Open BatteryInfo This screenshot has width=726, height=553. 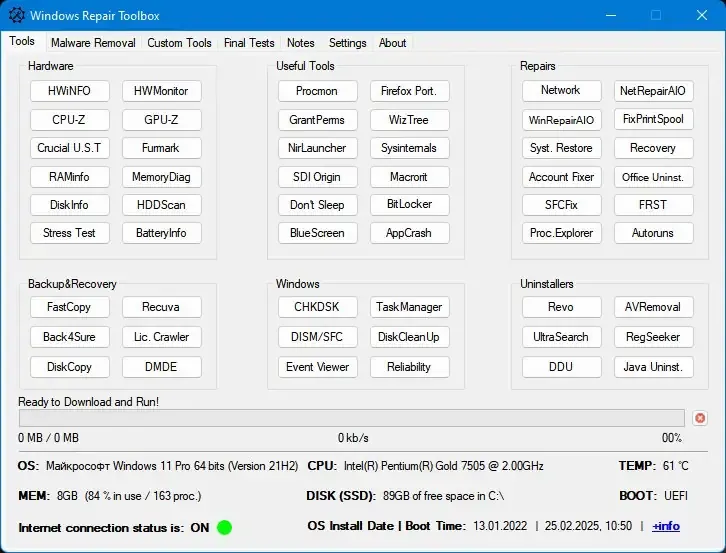pos(162,233)
